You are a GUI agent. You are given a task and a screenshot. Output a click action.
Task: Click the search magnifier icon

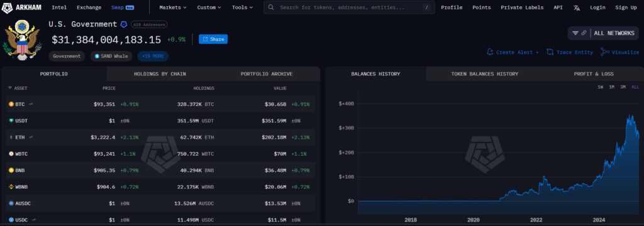pos(272,8)
